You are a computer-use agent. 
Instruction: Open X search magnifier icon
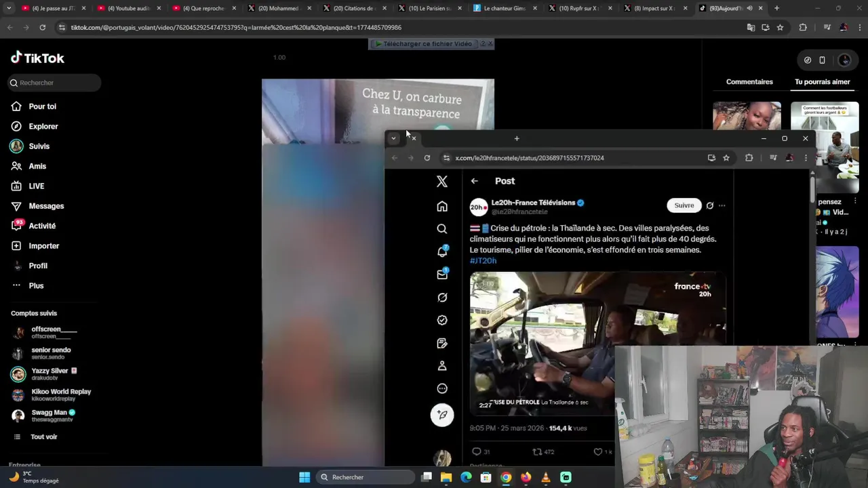tap(442, 229)
